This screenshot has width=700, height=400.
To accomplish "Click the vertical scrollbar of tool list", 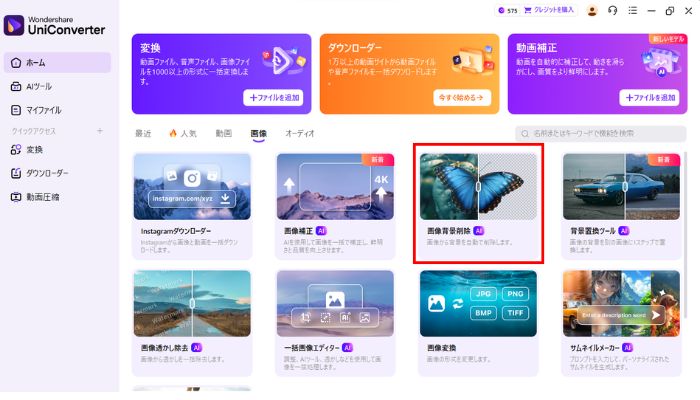I will 686,234.
